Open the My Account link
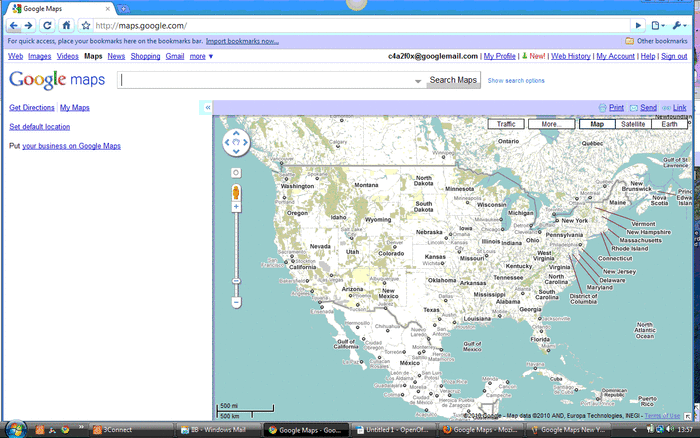 point(615,56)
